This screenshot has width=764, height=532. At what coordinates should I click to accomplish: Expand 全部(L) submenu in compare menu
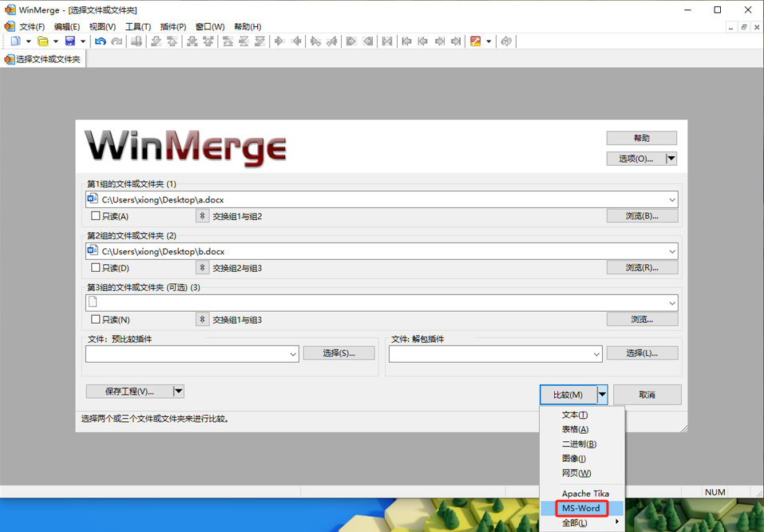(582, 522)
